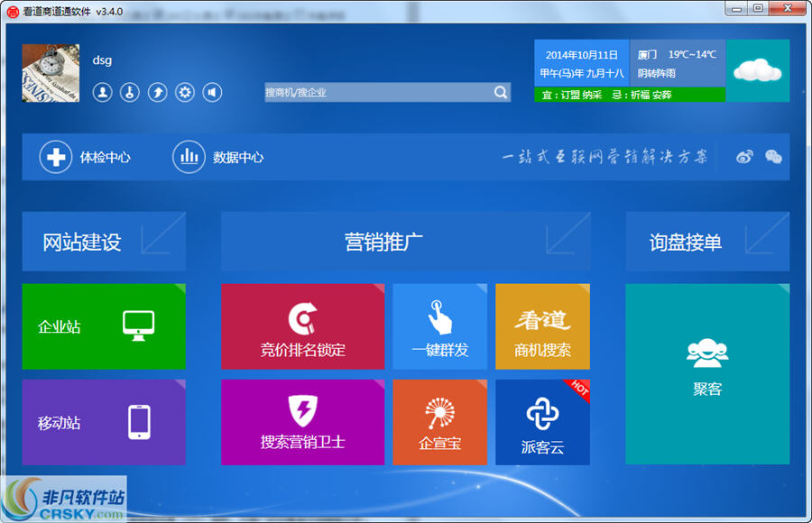
Task: Click the username dsg
Action: pyautogui.click(x=102, y=60)
